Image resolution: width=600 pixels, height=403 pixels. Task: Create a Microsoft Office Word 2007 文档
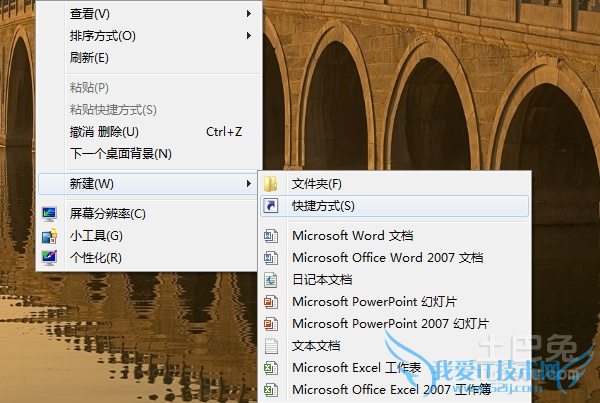pyautogui.click(x=395, y=258)
